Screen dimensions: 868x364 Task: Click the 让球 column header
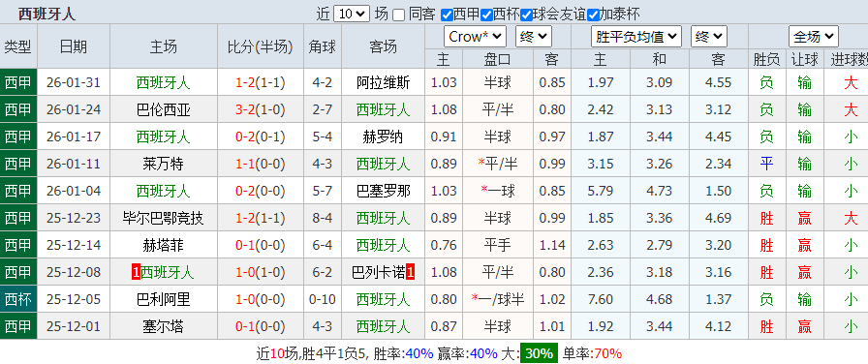[804, 59]
